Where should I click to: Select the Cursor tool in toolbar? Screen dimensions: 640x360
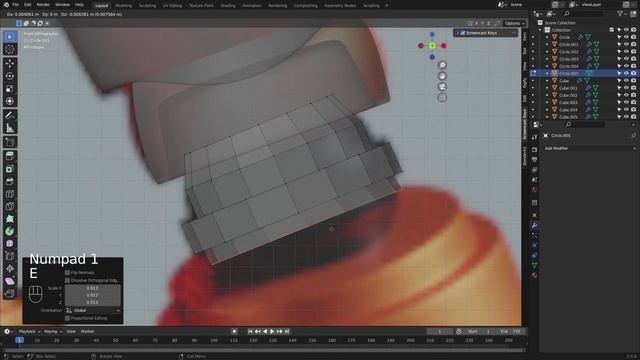pyautogui.click(x=10, y=49)
